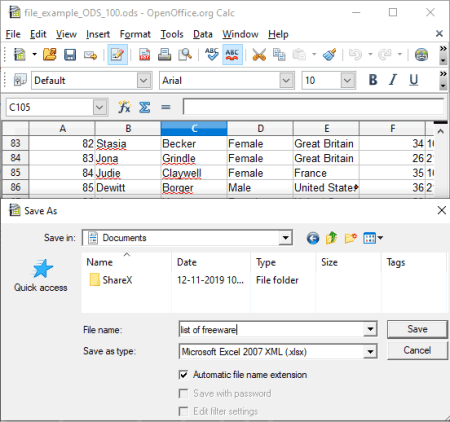
Task: Open the Save as type dropdown
Action: (x=370, y=351)
